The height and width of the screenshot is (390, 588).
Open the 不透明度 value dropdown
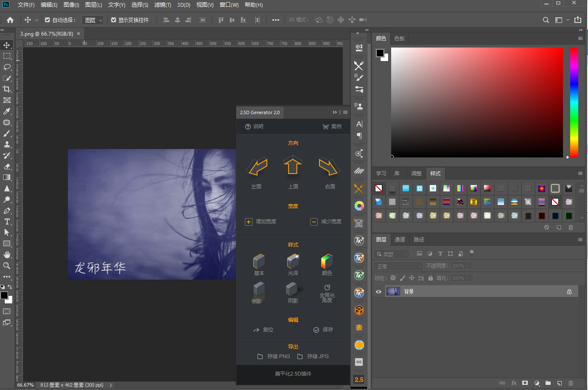coord(470,266)
